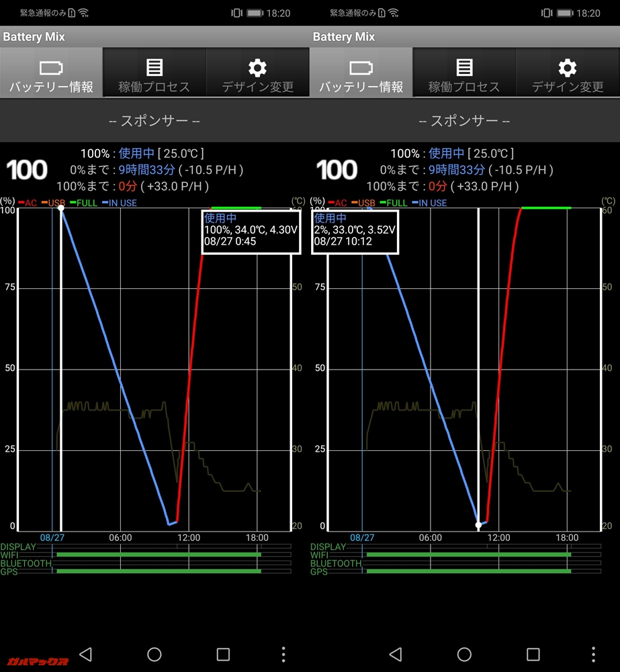This screenshot has width=620, height=672.
Task: Open デザイン変更 gear icon on right screen
Action: [568, 68]
